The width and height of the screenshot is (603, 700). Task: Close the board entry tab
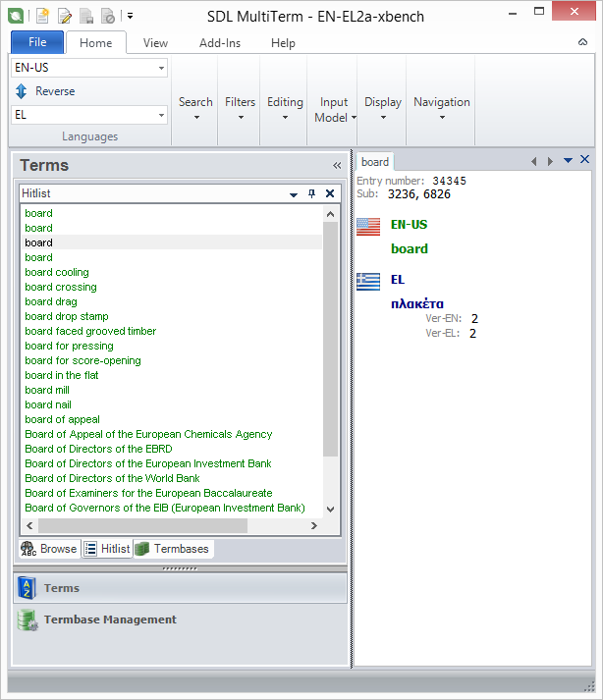click(584, 159)
